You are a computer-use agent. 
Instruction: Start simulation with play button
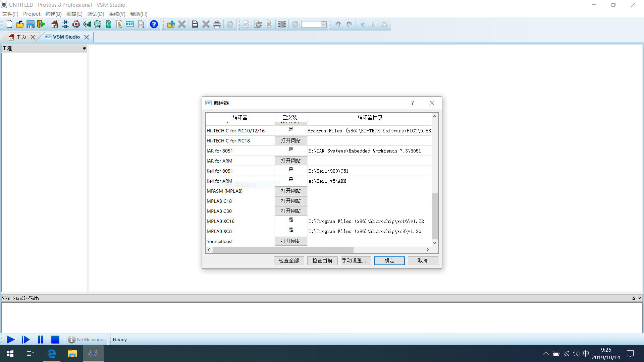click(x=11, y=340)
